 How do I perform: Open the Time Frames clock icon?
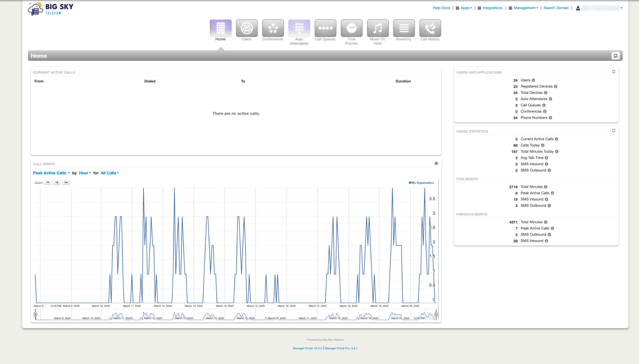[351, 28]
